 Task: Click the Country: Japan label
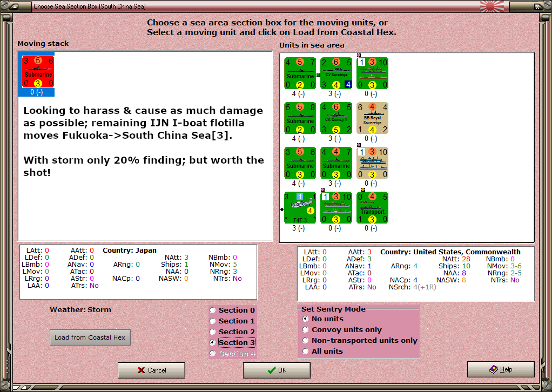pos(130,250)
